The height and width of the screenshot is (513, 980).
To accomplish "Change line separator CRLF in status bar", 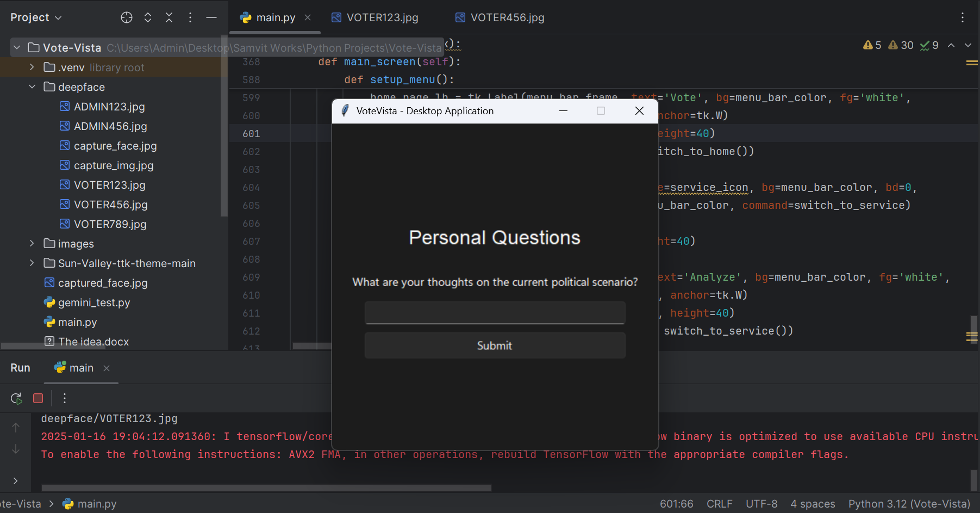I will (x=719, y=504).
